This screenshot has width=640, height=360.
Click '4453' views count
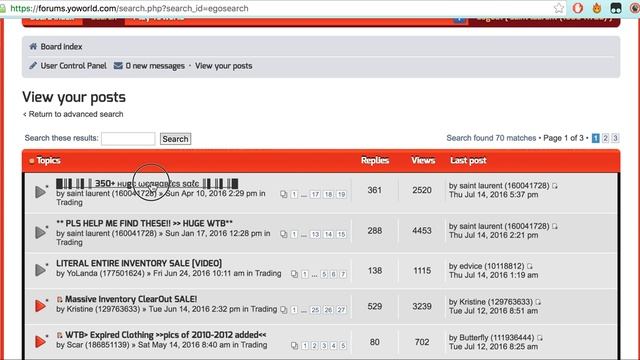pyautogui.click(x=422, y=231)
